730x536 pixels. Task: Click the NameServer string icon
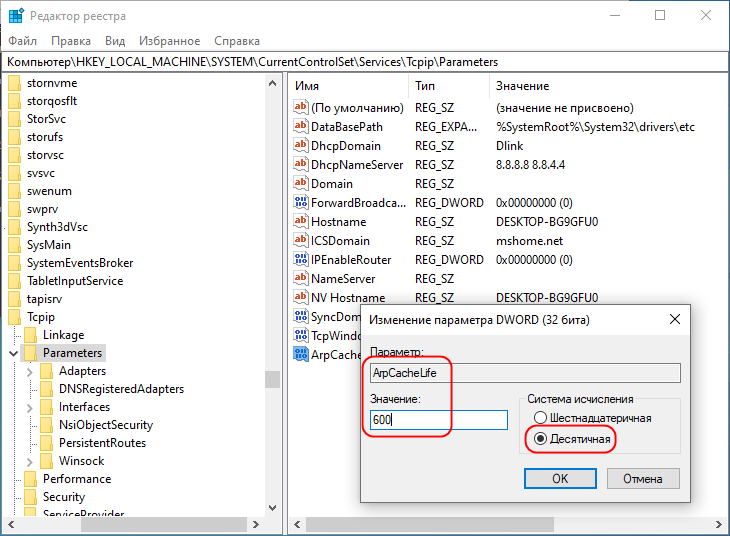301,278
